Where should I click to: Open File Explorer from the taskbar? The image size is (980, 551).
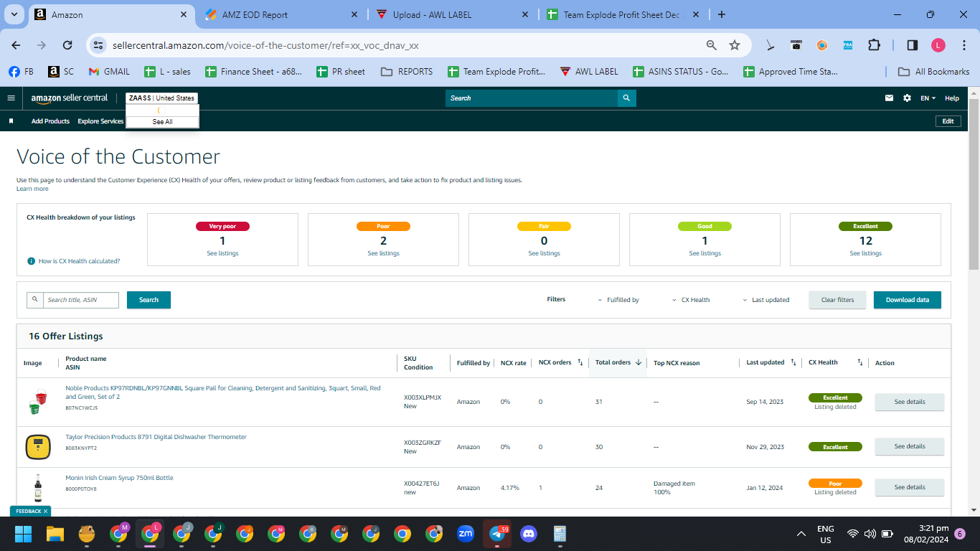click(x=55, y=534)
